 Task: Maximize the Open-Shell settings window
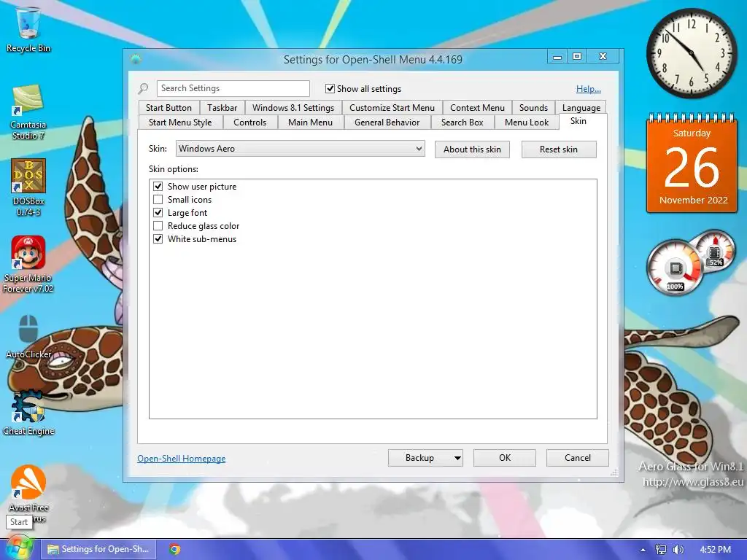pyautogui.click(x=577, y=57)
